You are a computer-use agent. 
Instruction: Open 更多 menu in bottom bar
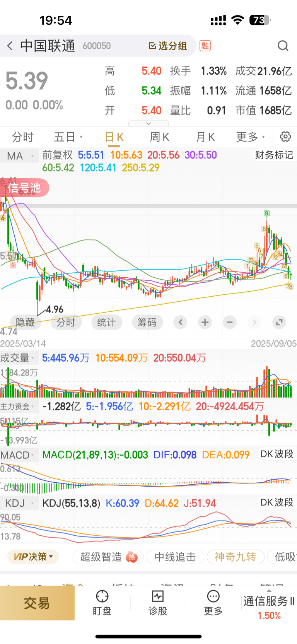pos(213,603)
